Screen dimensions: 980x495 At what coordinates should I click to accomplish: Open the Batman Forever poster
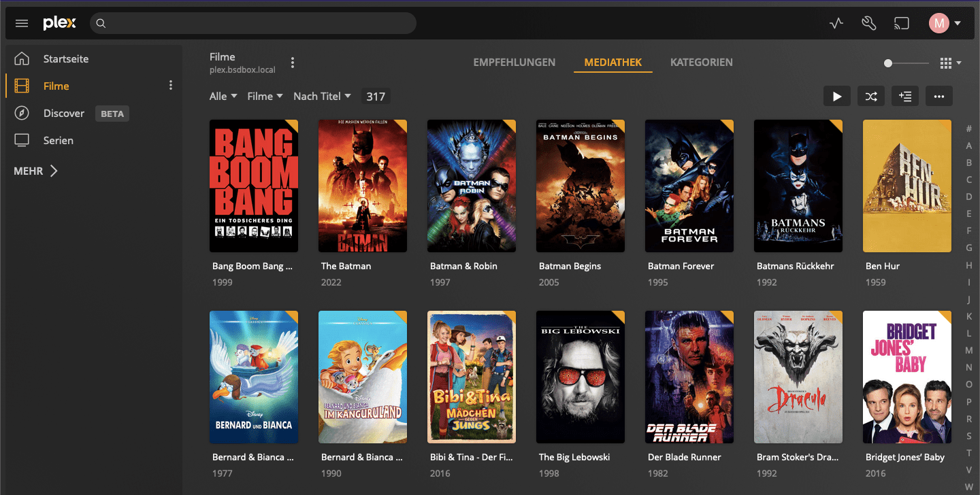(689, 186)
